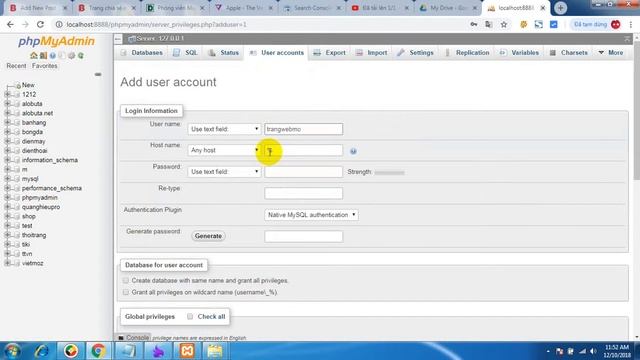The width and height of the screenshot is (640, 360).
Task: Check 'Grant all privileges on wildcard name'
Action: point(126,292)
